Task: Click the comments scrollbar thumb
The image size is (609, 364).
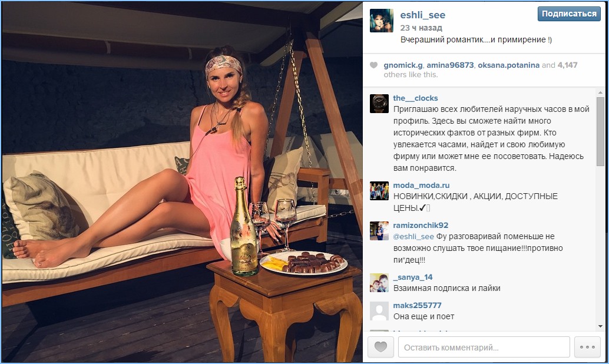Action: (x=600, y=132)
